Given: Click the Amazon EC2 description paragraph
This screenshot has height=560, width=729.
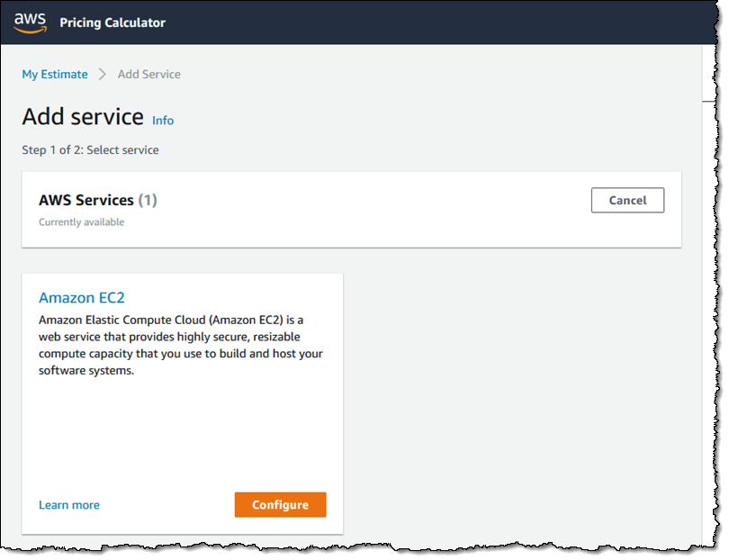Looking at the screenshot, I should (180, 345).
